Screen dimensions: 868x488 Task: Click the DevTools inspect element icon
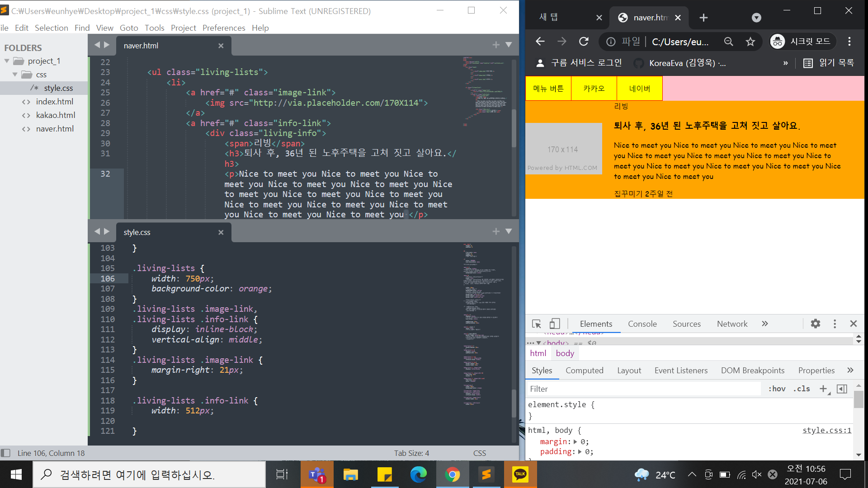click(537, 324)
